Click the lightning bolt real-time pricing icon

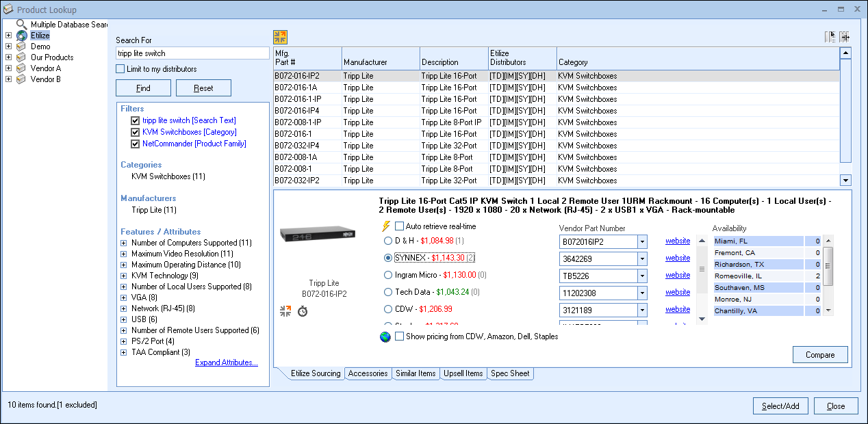point(386,226)
